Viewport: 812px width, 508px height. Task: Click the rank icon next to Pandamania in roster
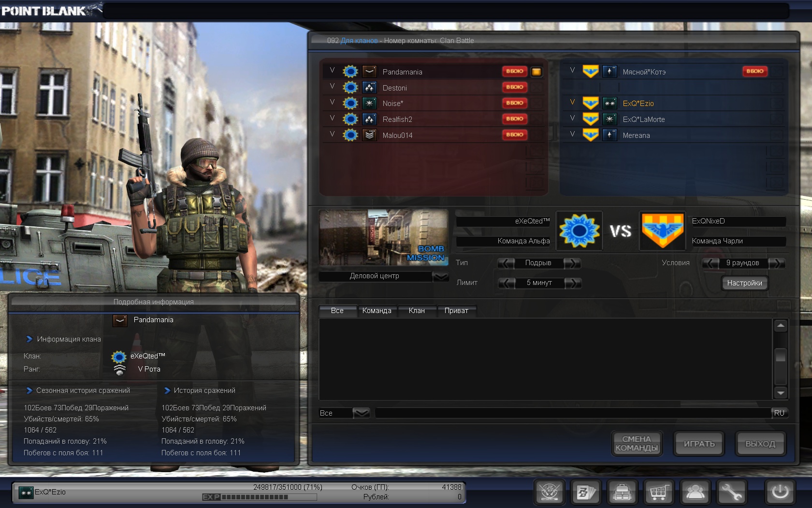tap(369, 72)
